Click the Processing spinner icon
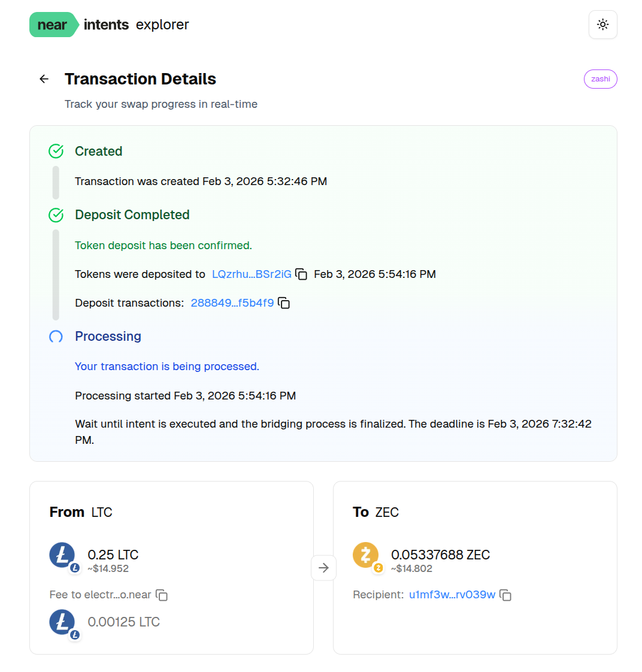Viewport: 642px width, 672px height. pos(56,337)
